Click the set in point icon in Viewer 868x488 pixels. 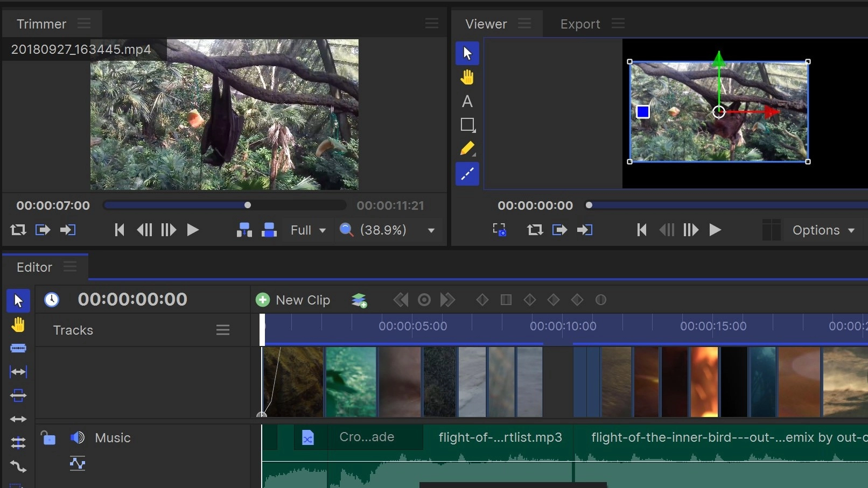click(560, 230)
